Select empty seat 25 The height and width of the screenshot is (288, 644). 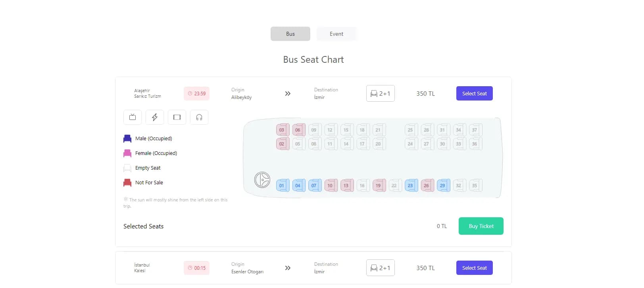pyautogui.click(x=411, y=130)
